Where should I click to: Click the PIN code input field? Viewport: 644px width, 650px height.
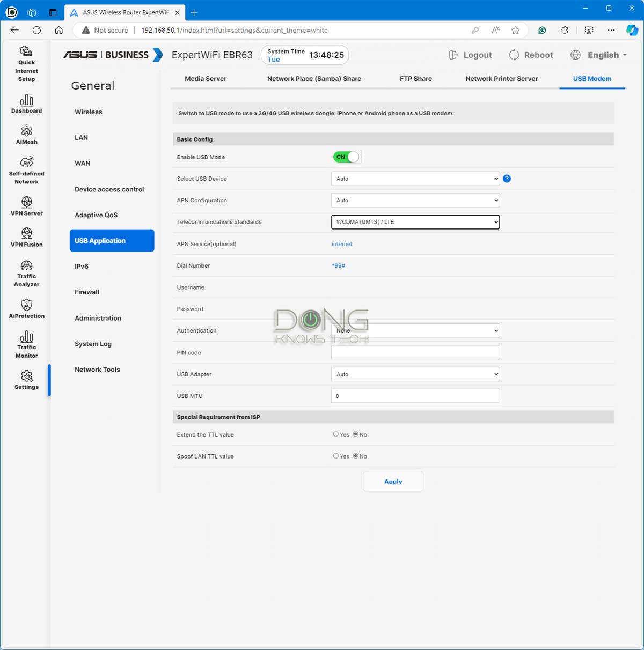[415, 352]
